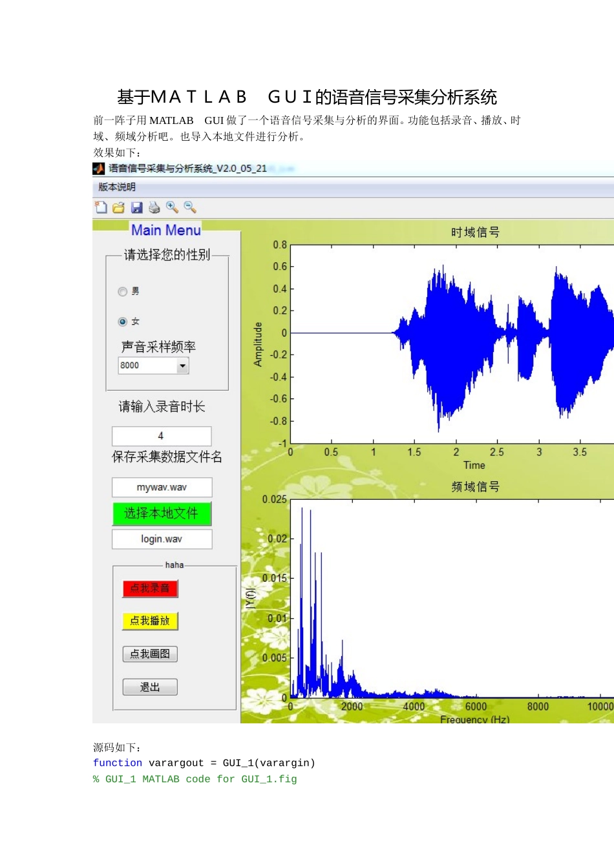Click the login.wav local file field

[x=162, y=539]
